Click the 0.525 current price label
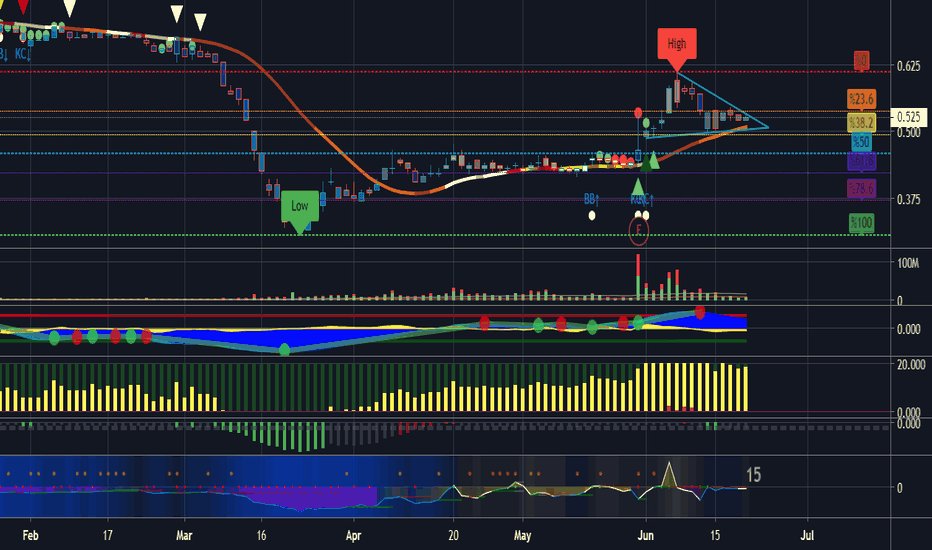Image resolution: width=932 pixels, height=550 pixels. [x=909, y=117]
